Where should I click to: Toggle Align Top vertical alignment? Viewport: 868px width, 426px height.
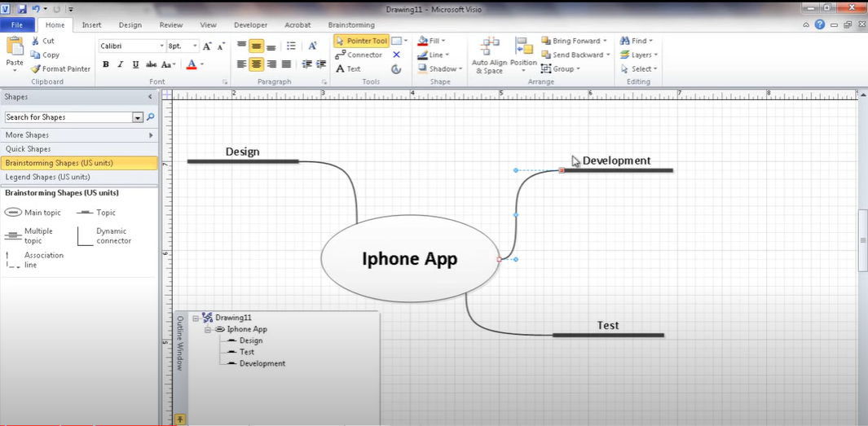coord(241,46)
